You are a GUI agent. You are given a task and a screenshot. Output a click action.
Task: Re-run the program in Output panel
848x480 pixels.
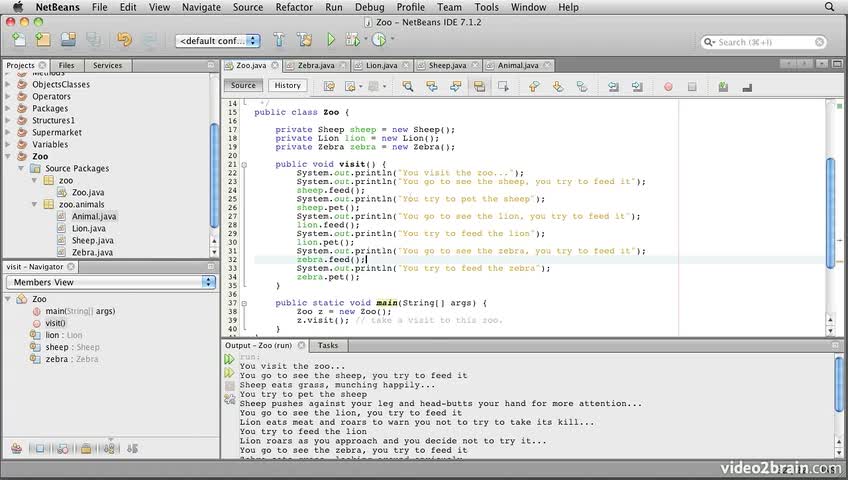[x=229, y=358]
